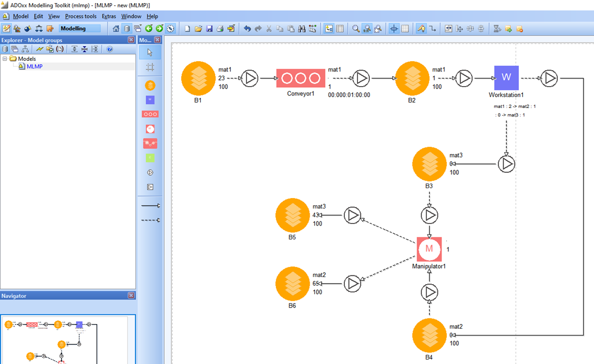Image resolution: width=594 pixels, height=364 pixels.
Task: Click the database icon in the Explorer toolbar
Action: (5, 49)
